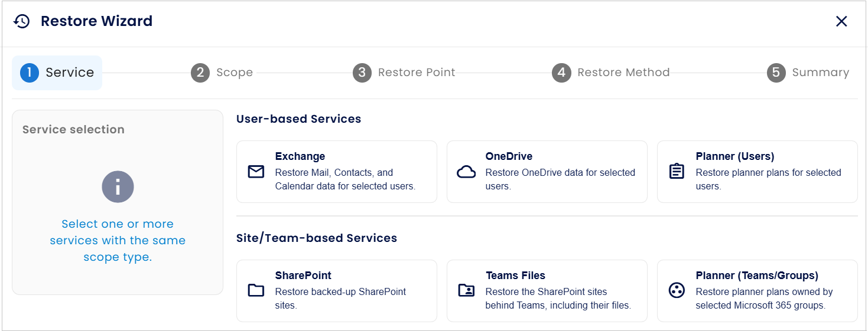The height and width of the screenshot is (331, 868).
Task: Go to the Scope step
Action: pyautogui.click(x=222, y=73)
